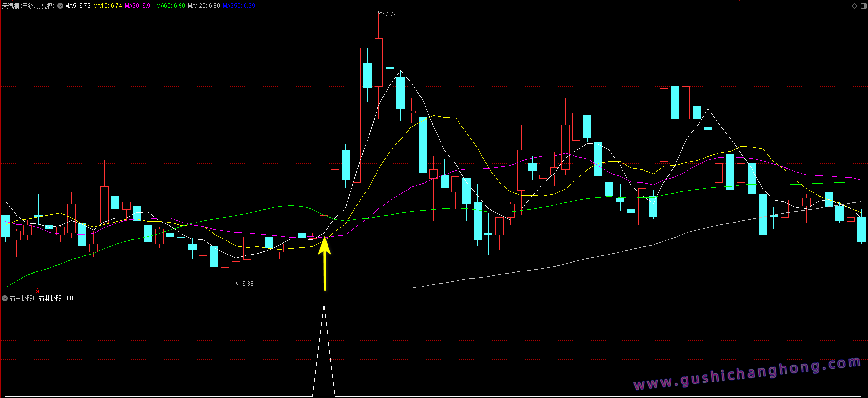Screen dimensions: 868x398
Task: Click the 7.79 high price marker
Action: tap(391, 14)
